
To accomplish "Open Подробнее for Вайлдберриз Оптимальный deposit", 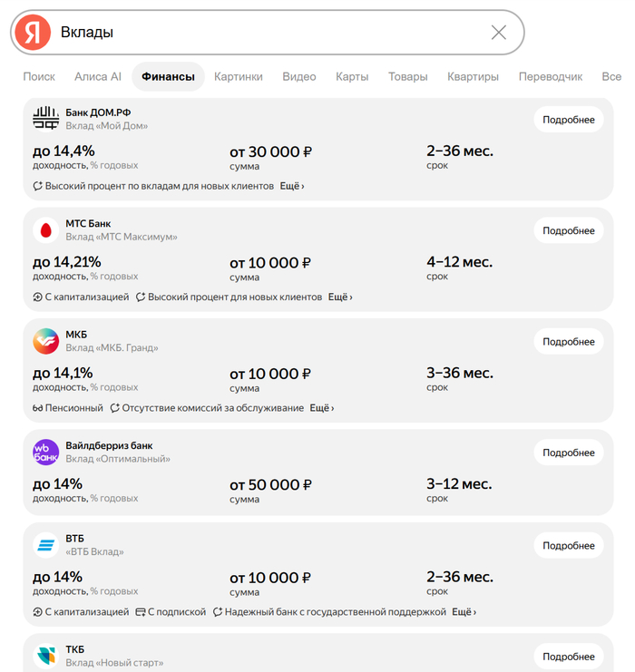I will [x=569, y=453].
